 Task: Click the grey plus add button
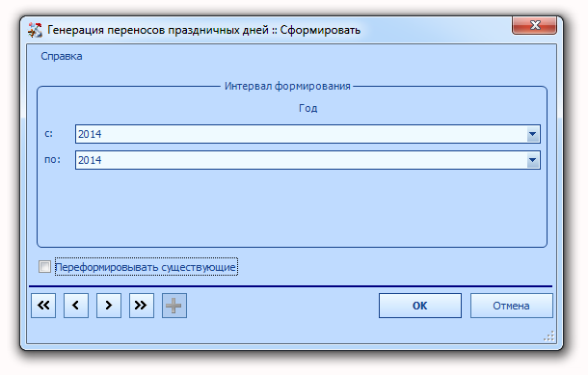(x=174, y=306)
